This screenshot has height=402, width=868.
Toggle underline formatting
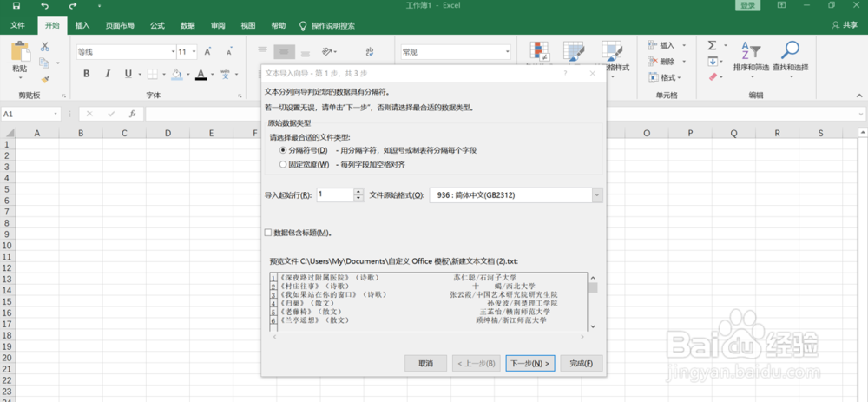[128, 74]
